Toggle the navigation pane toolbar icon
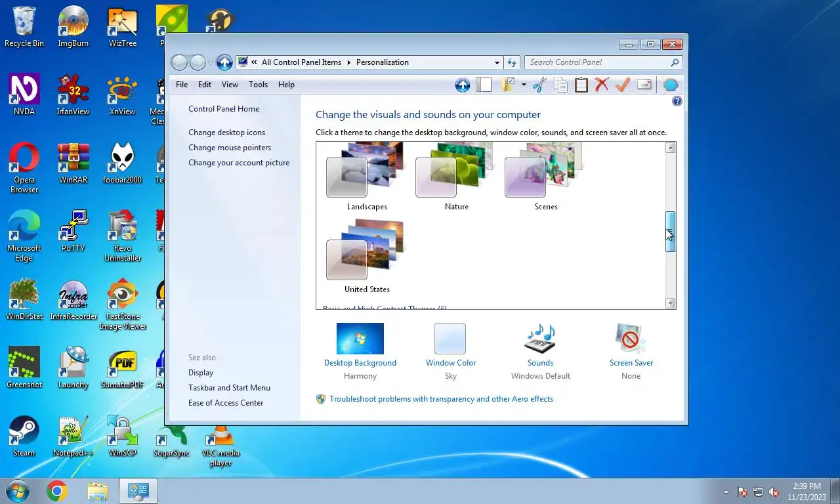This screenshot has width=840, height=504. pyautogui.click(x=484, y=85)
